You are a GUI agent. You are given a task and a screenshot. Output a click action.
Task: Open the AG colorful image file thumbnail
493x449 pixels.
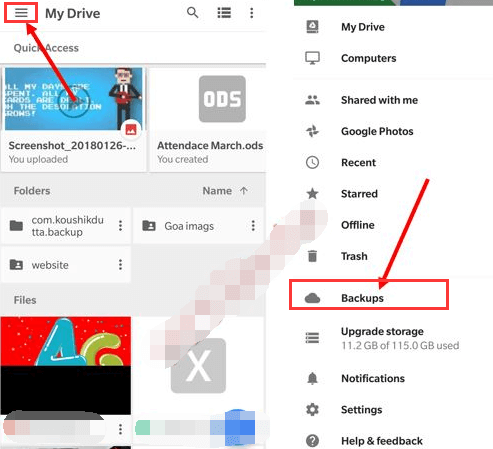point(66,365)
